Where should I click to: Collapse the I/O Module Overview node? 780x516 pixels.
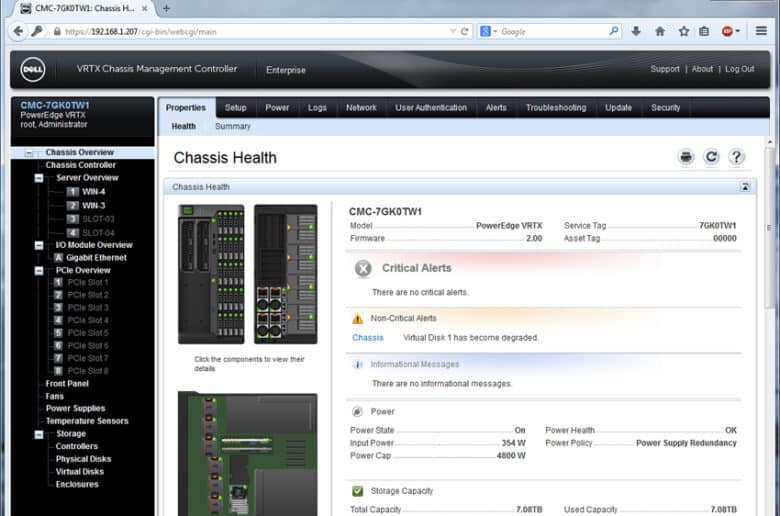coord(39,245)
